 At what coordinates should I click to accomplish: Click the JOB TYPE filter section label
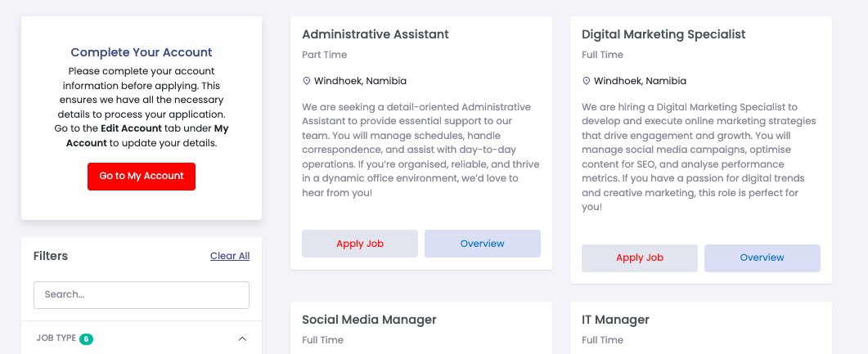(x=56, y=338)
